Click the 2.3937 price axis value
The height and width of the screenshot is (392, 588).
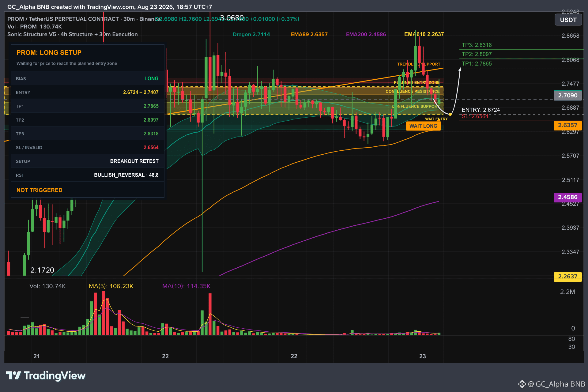(x=570, y=228)
